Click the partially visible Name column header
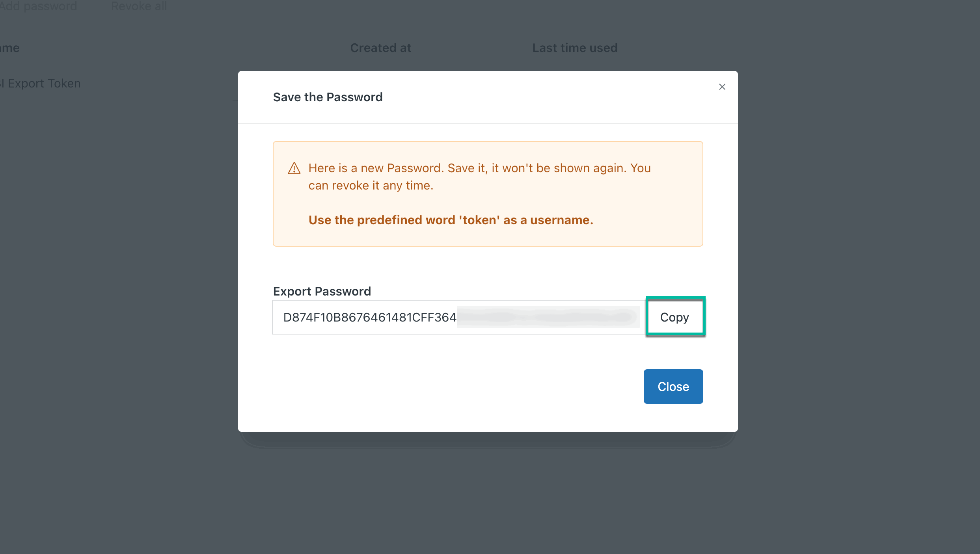Screen dimensions: 980x554 coord(9,48)
